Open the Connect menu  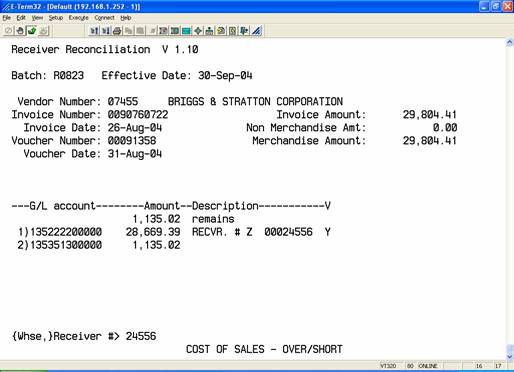click(104, 18)
